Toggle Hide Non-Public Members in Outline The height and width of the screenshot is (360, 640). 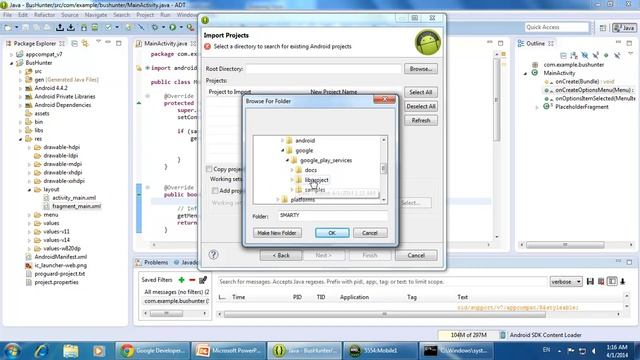click(x=606, y=56)
